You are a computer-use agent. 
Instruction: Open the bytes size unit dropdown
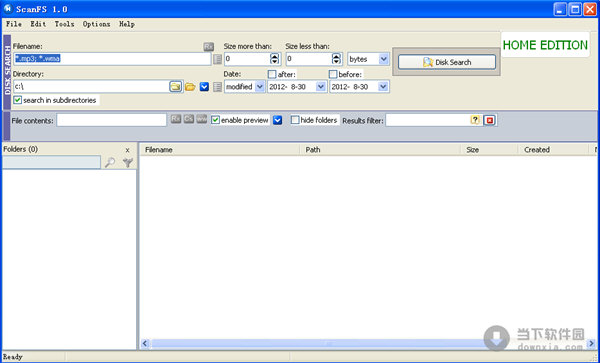tap(383, 59)
